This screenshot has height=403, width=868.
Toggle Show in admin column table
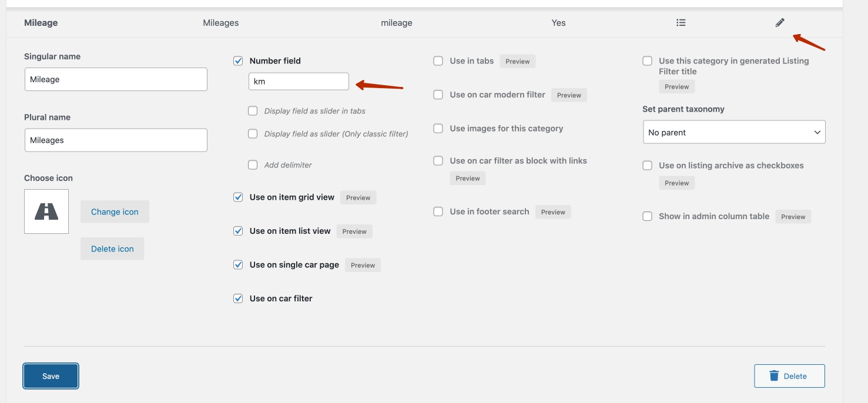click(x=647, y=216)
